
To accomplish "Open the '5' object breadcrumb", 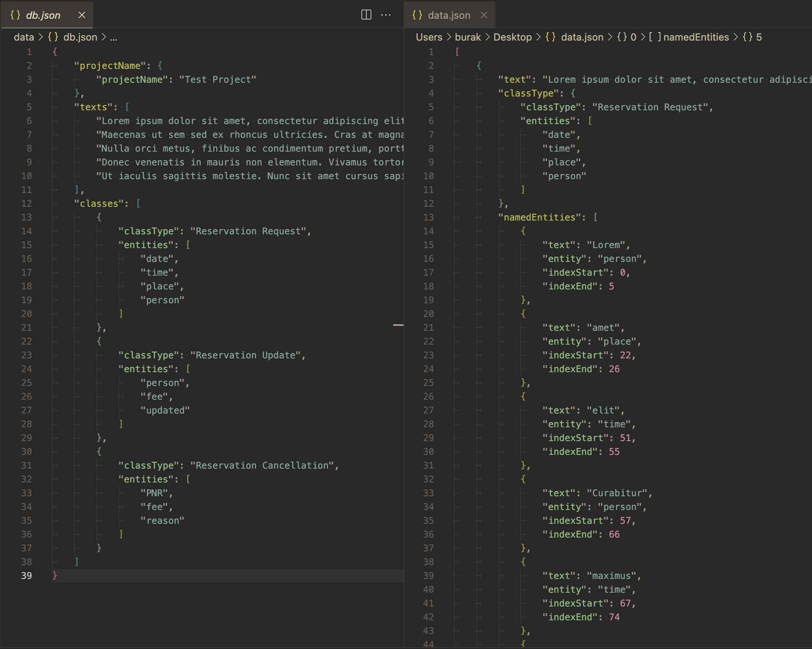I will (x=759, y=37).
